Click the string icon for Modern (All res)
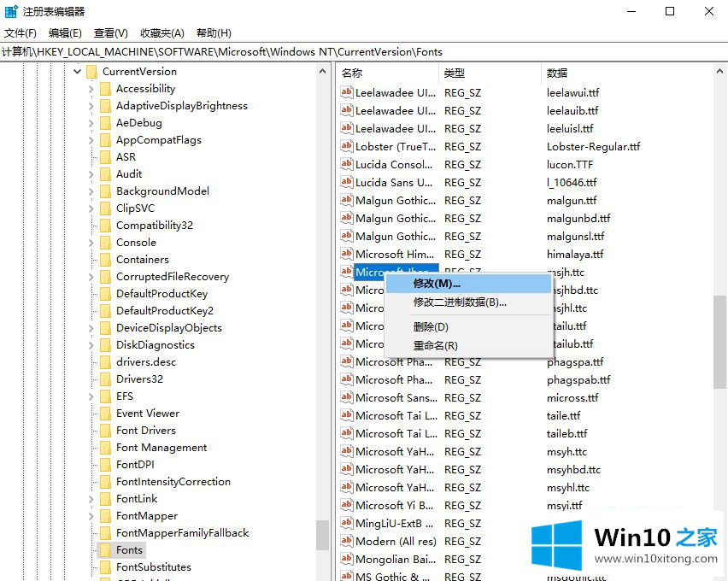The height and width of the screenshot is (581, 728). (x=346, y=541)
